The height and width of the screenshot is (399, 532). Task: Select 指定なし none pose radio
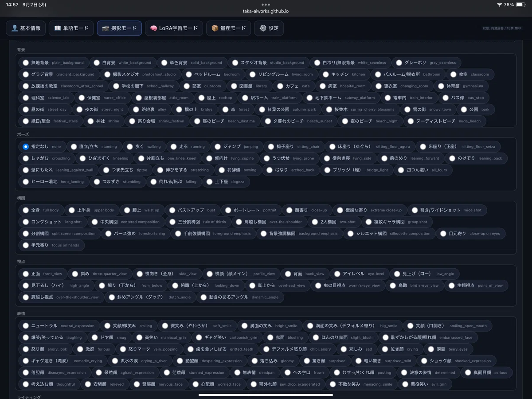point(26,147)
